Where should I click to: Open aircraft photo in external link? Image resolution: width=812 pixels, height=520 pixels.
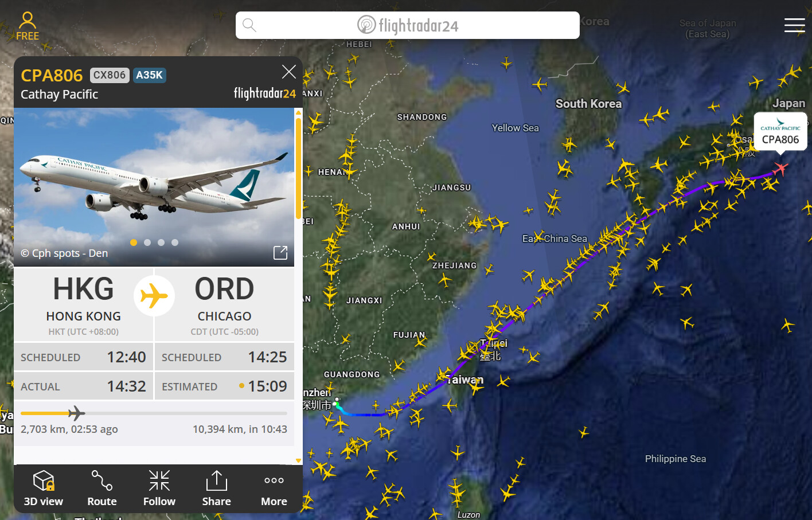[x=280, y=253]
